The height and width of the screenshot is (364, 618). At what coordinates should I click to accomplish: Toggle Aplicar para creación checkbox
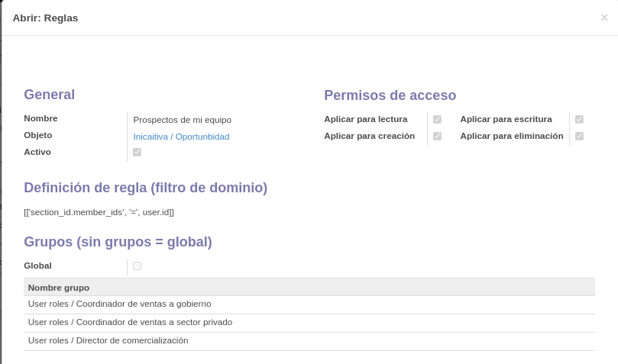(x=437, y=136)
